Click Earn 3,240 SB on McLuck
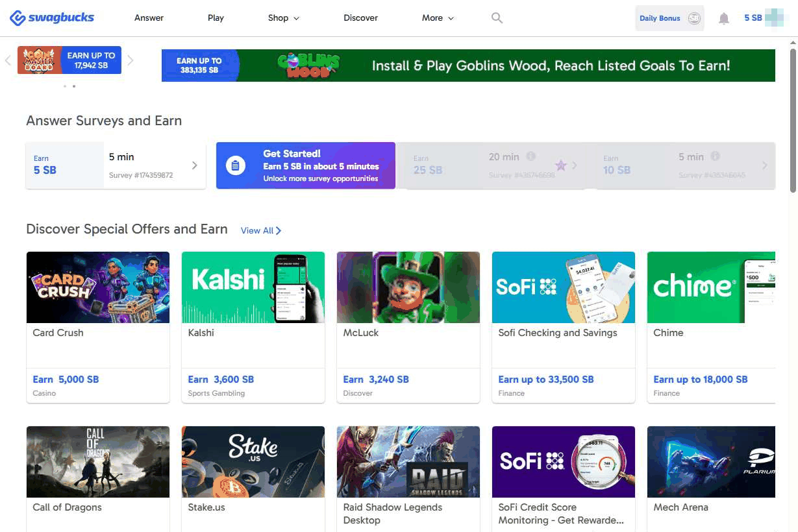The image size is (798, 532). point(376,380)
